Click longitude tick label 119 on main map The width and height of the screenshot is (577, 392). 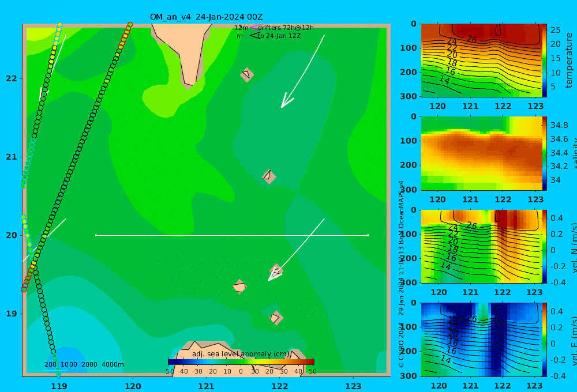pyautogui.click(x=59, y=386)
